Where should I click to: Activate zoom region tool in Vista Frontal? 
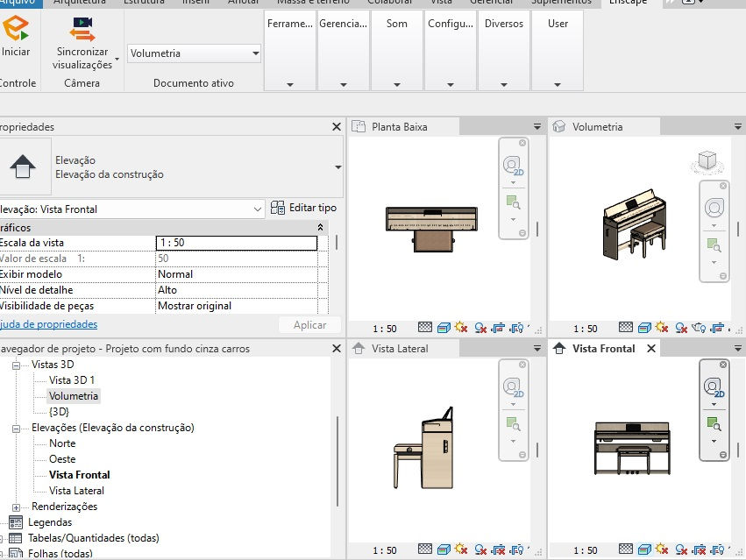pyautogui.click(x=714, y=424)
